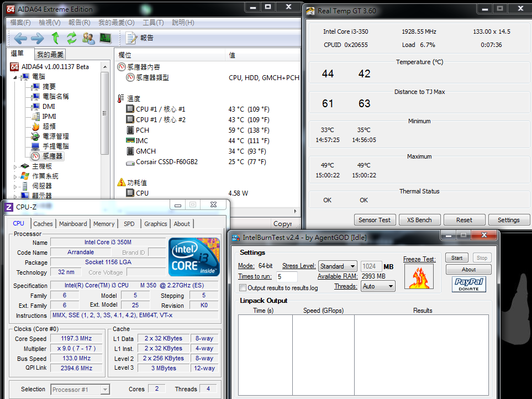532x399 pixels.
Task: Select DMI item in AIDA64 tree
Action: click(x=49, y=106)
